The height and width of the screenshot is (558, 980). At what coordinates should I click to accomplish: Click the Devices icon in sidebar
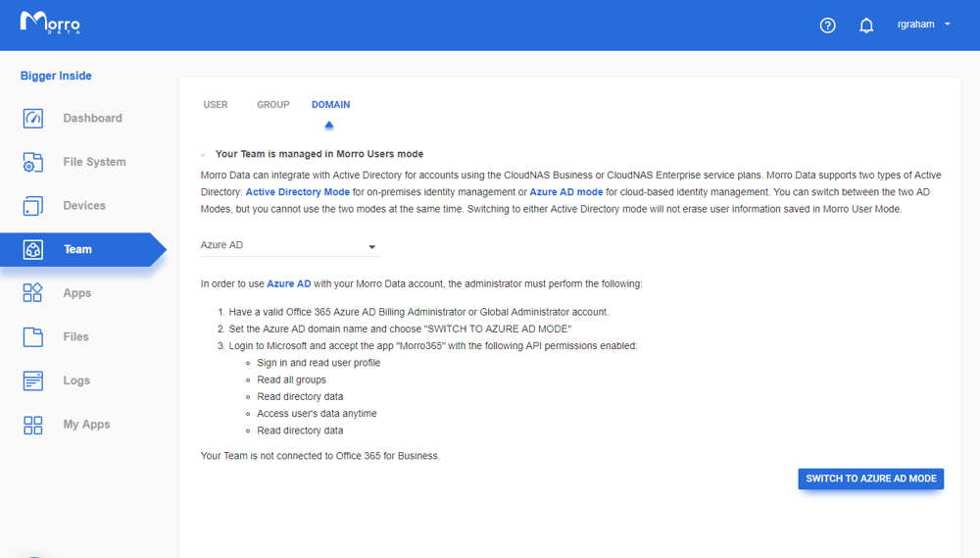click(x=33, y=206)
